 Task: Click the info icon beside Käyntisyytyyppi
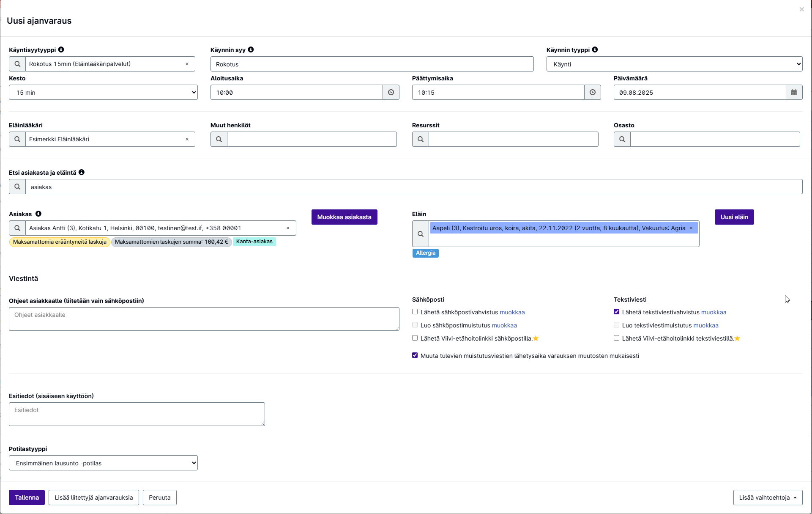pyautogui.click(x=61, y=49)
